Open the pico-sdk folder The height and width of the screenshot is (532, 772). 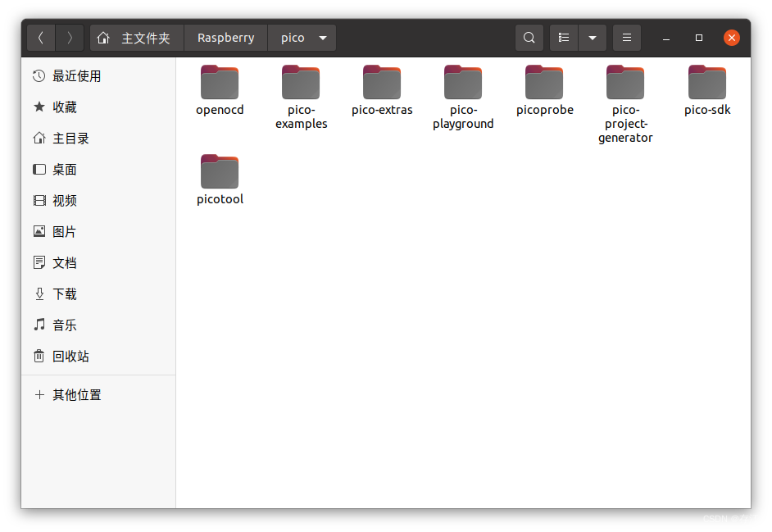point(706,82)
